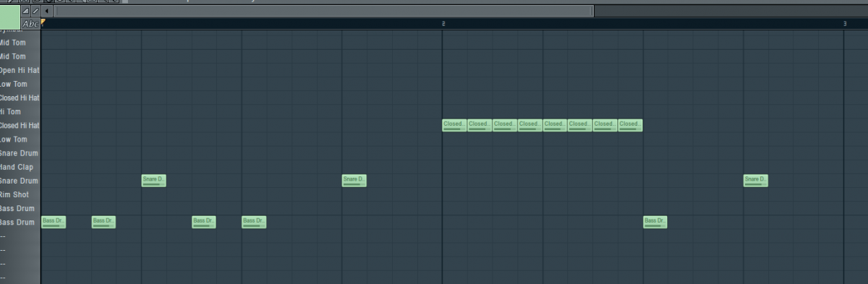Select the second Closed Hi Hat note
The image size is (868, 284).
(480, 126)
